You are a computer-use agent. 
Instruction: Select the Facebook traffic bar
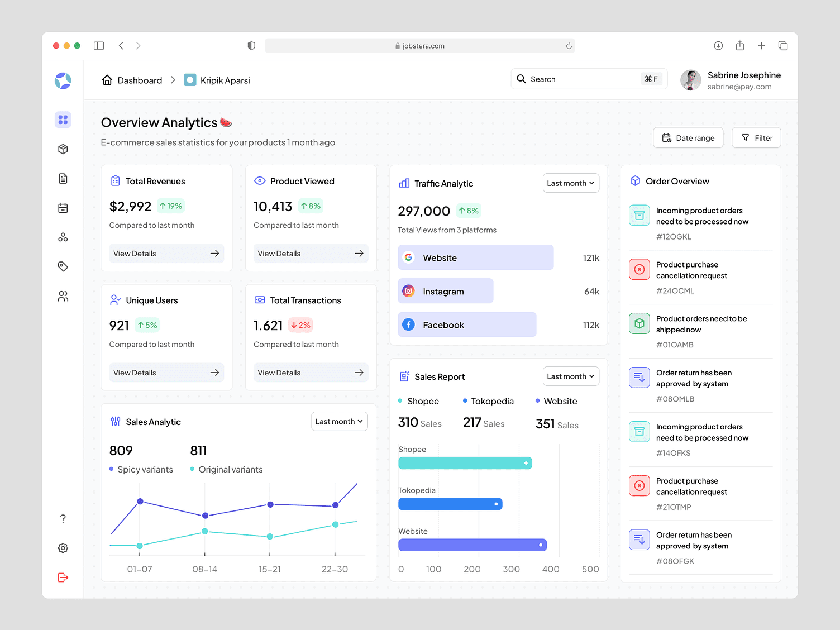tap(467, 324)
